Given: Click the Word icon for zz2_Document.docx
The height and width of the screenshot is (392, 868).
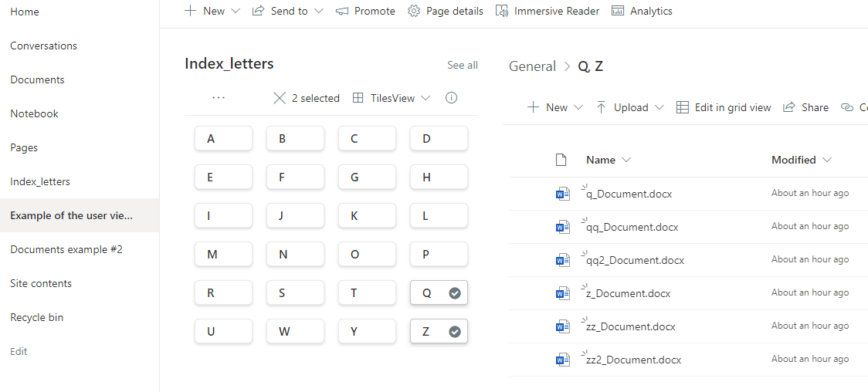Looking at the screenshot, I should 562,360.
